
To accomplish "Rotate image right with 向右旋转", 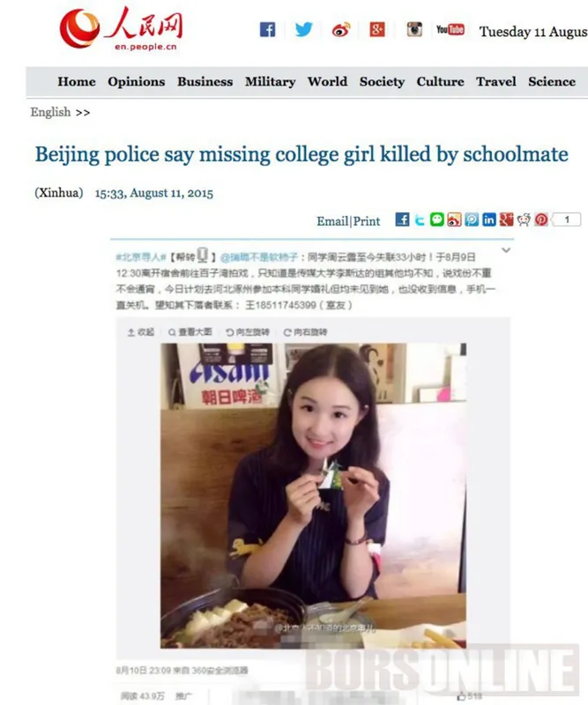I will pos(305,332).
